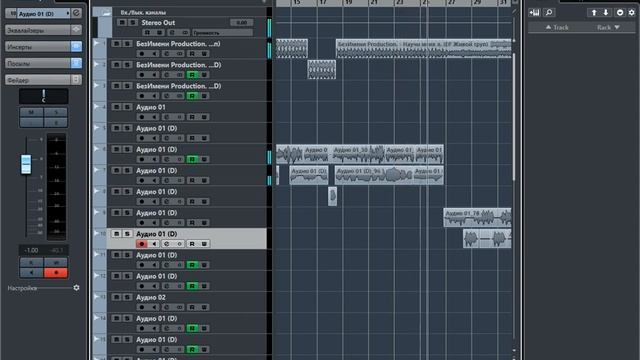Click the up arrow icon in the right panel
Screen dimensions: 640x360
pyautogui.click(x=594, y=13)
